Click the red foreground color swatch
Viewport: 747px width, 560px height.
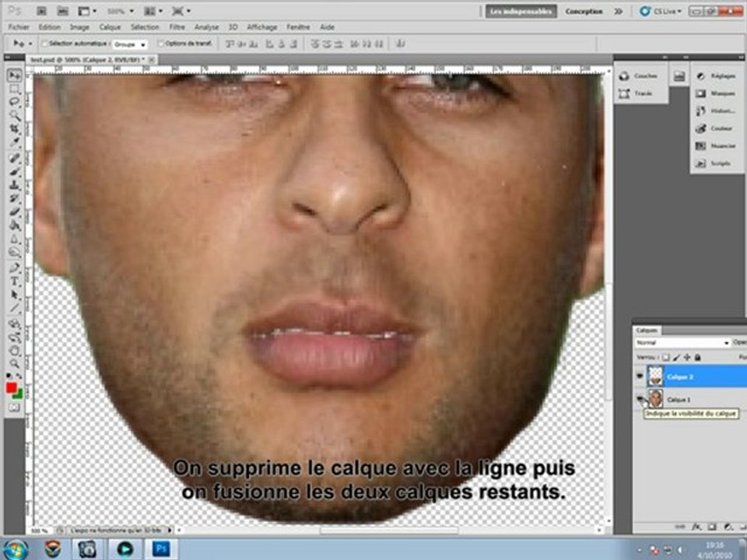coord(11,388)
